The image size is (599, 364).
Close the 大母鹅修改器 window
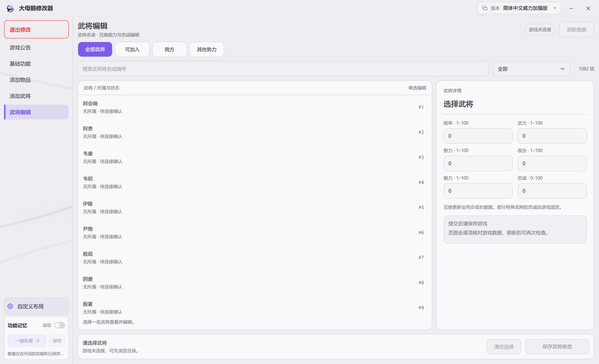click(588, 8)
